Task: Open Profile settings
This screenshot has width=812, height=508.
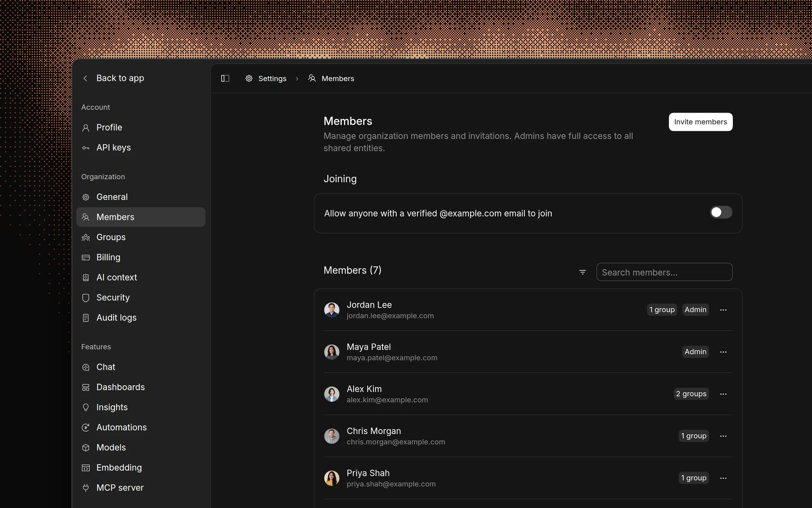Action: (x=141, y=128)
